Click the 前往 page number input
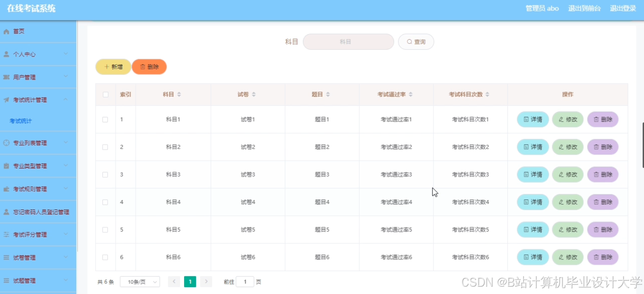Screen dimensions: 644x294 pos(245,282)
